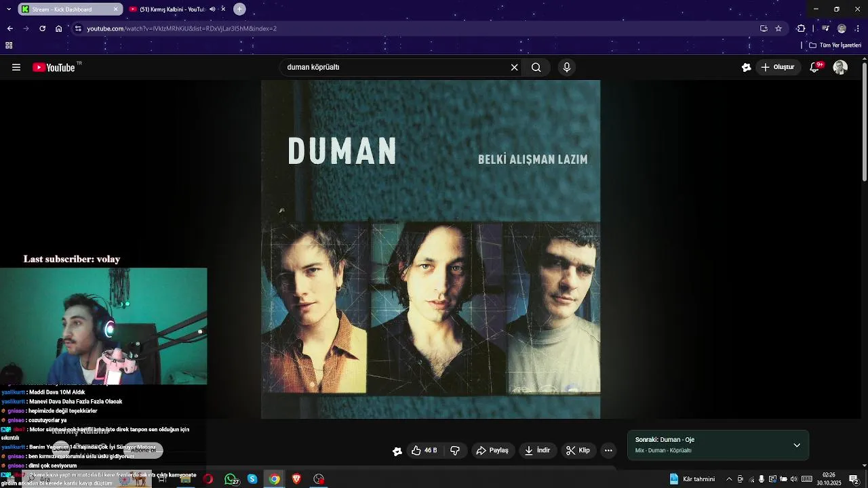This screenshot has width=868, height=488.
Task: Mute the YouTube tab audio
Action: [212, 9]
